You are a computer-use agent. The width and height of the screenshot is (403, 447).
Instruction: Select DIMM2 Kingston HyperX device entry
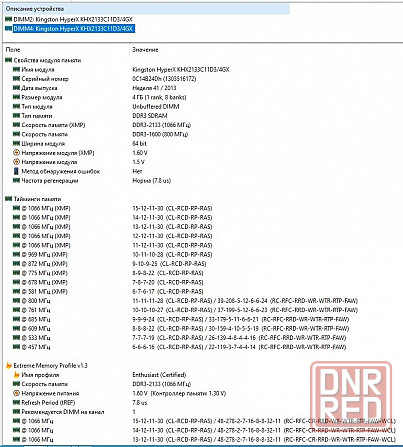[x=73, y=19]
